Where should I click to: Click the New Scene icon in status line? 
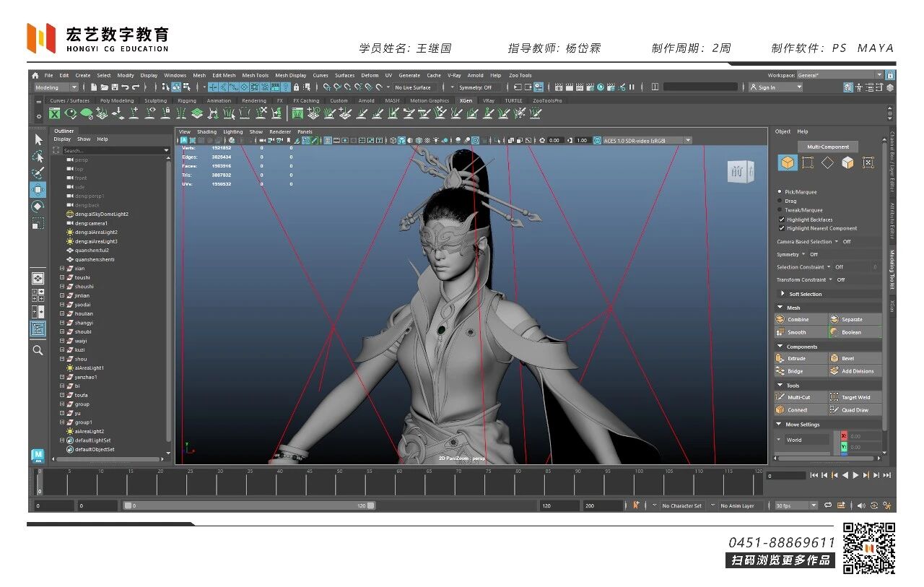click(x=94, y=87)
